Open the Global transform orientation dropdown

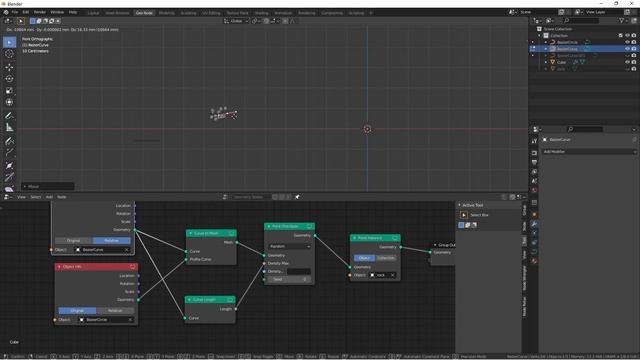tap(236, 21)
